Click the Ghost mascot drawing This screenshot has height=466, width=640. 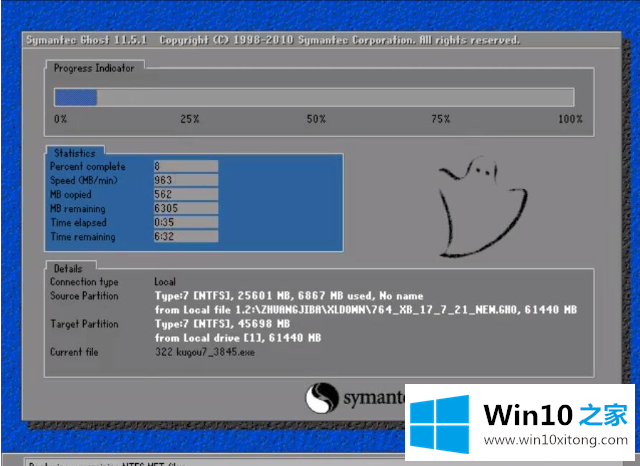tap(483, 206)
